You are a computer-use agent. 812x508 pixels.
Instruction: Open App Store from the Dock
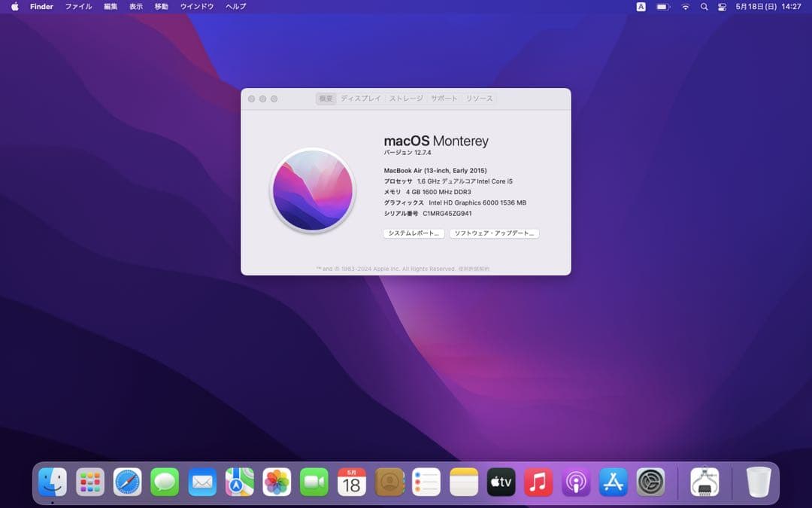coord(614,482)
